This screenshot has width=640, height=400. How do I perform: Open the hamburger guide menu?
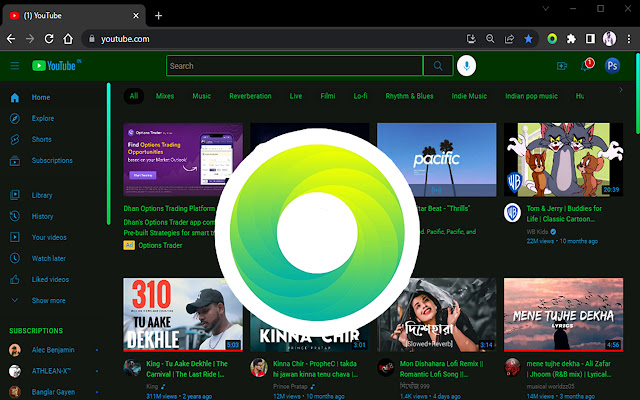point(15,66)
